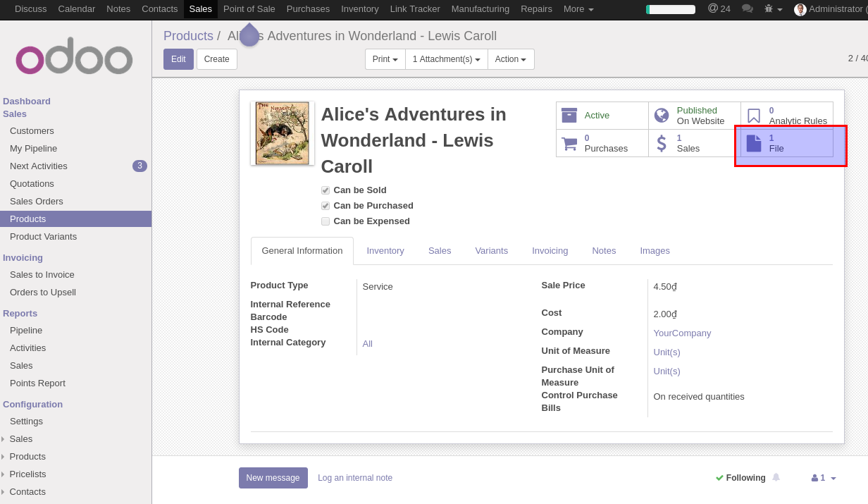Screen dimensions: 868x504
Task: Switch to the Notes tab
Action: 604,251
